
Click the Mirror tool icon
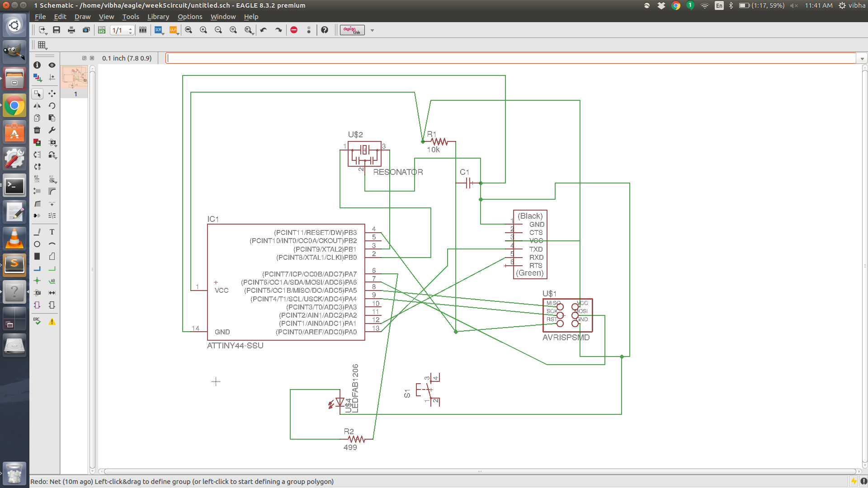point(37,106)
